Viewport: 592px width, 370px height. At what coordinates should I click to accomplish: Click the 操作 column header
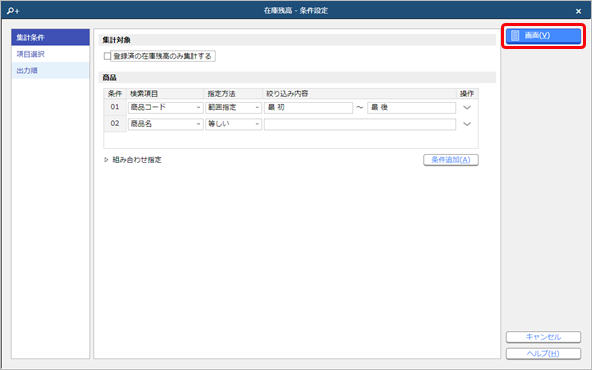[467, 94]
